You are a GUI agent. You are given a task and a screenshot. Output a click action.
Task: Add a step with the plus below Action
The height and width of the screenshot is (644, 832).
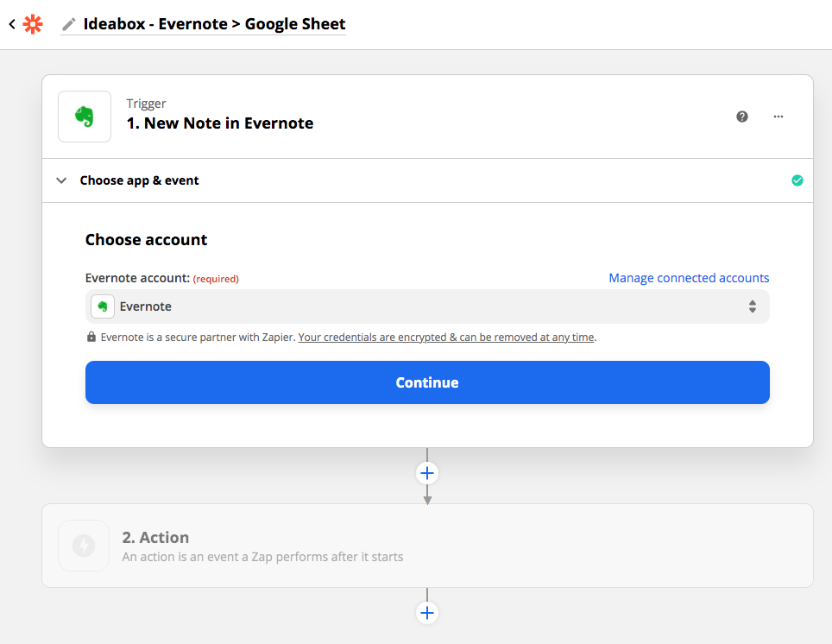point(427,613)
